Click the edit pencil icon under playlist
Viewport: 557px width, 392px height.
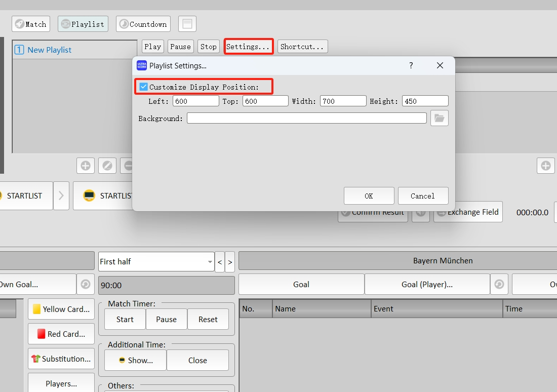click(107, 166)
